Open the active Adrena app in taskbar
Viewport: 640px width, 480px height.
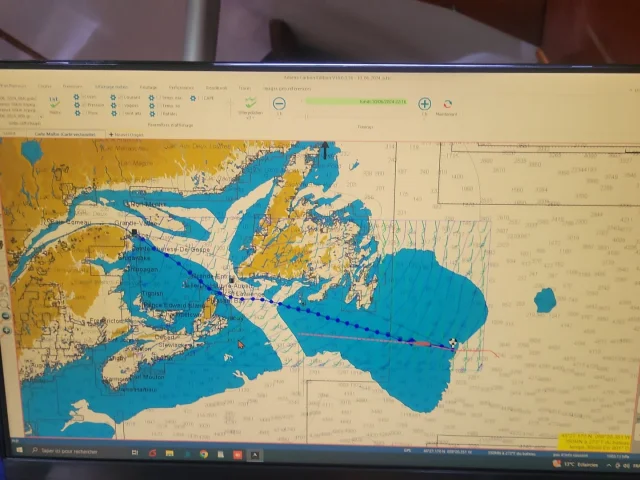pyautogui.click(x=255, y=455)
